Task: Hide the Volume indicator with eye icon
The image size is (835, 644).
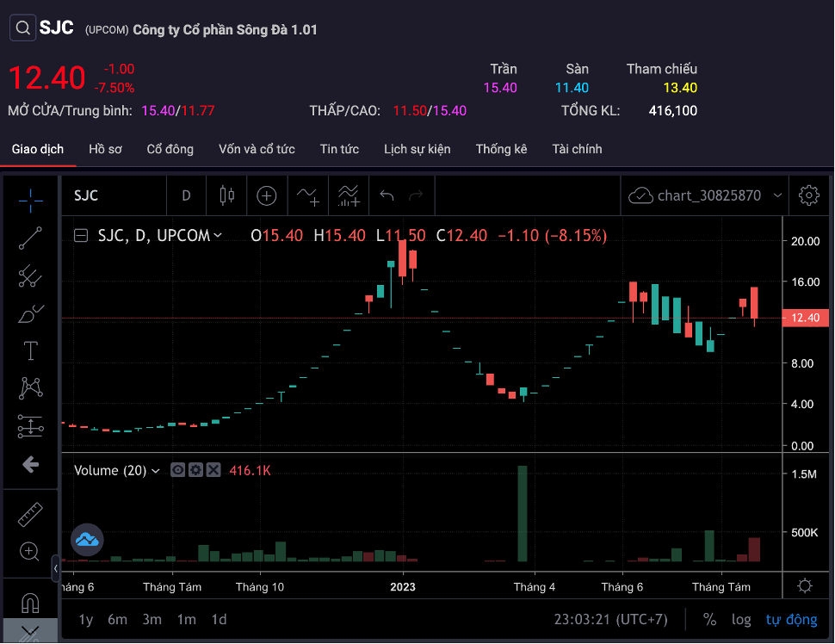Action: point(178,470)
